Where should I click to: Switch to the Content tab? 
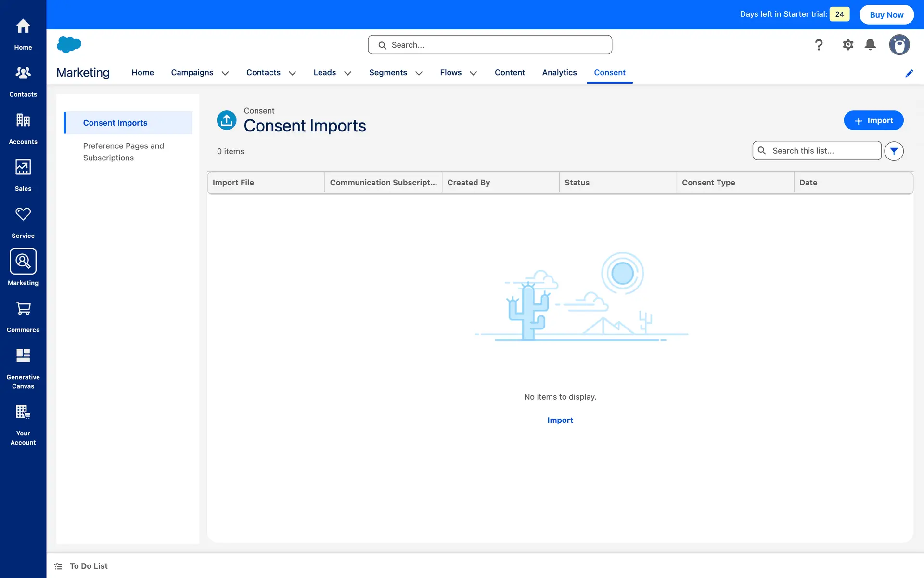coord(510,72)
